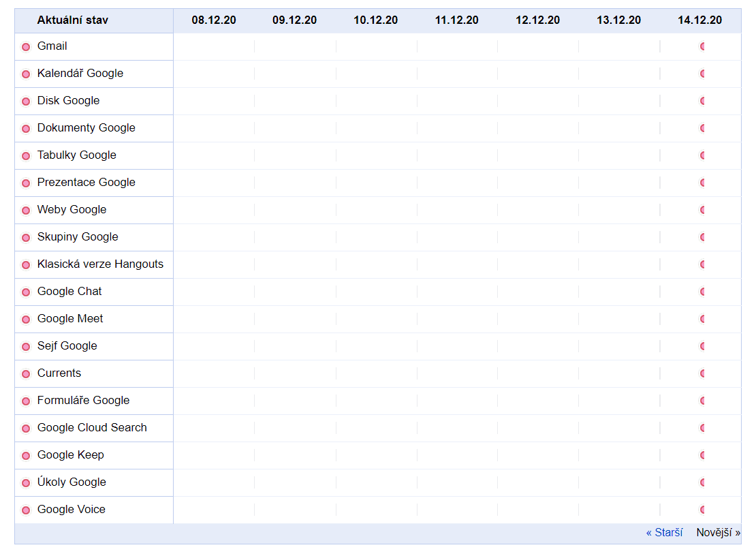Viewport: 756px width, 556px height.
Task: Click Formuláře Google incident dot on 14.12.20
Action: point(702,401)
